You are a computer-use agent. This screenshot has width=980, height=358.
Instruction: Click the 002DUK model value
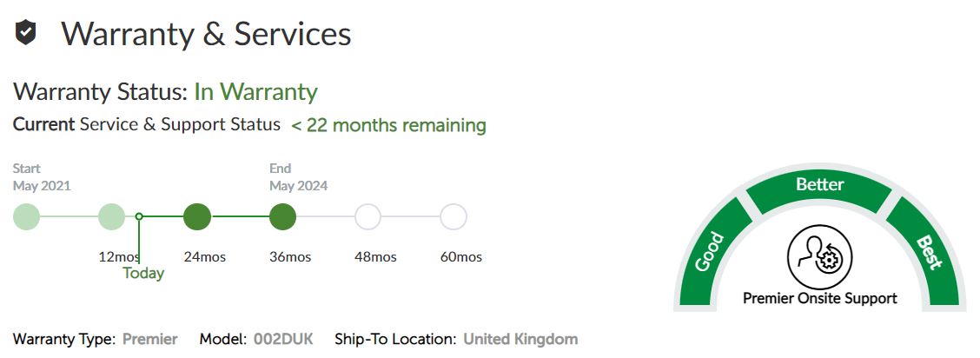click(x=283, y=339)
